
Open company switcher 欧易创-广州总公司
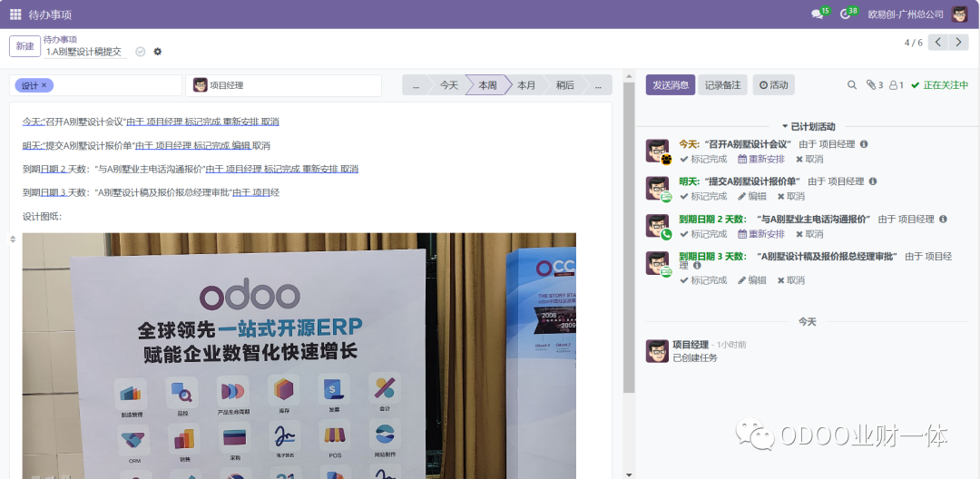(906, 15)
